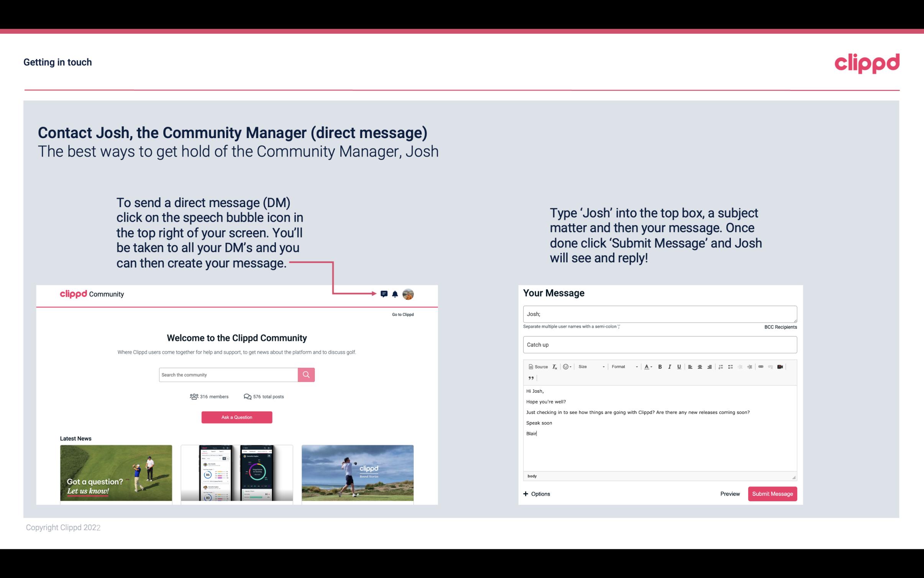Click the BCC Recipients toggle
Image resolution: width=924 pixels, height=578 pixels.
coord(780,327)
